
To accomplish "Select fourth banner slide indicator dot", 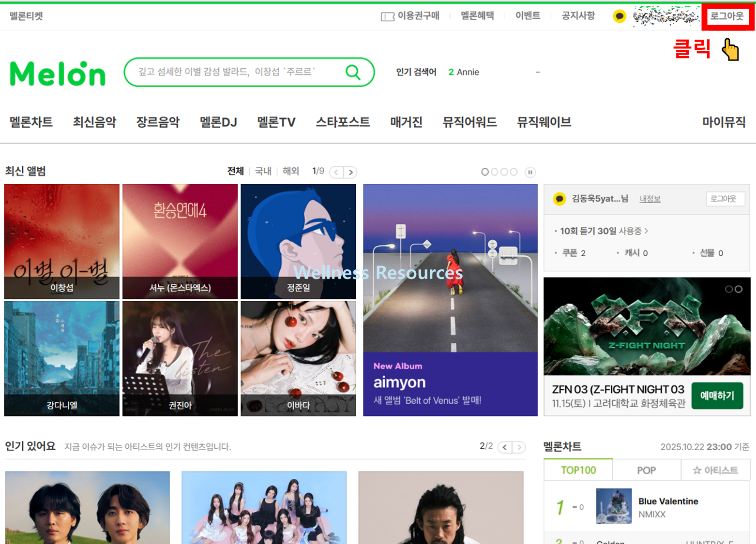I will [514, 172].
